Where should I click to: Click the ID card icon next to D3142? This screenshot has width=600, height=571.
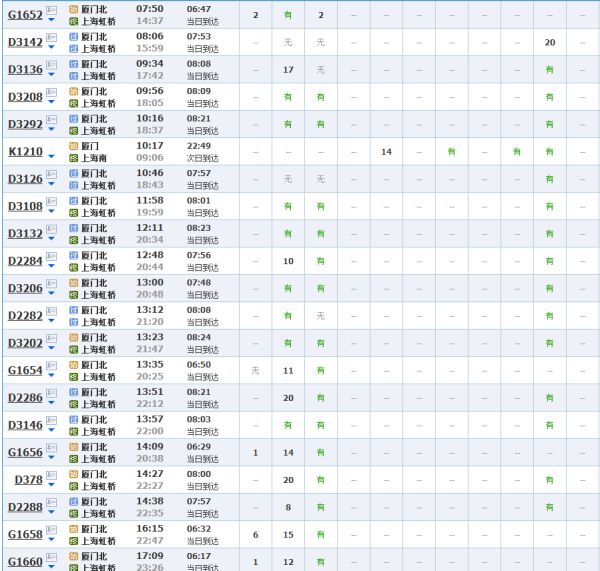50,38
